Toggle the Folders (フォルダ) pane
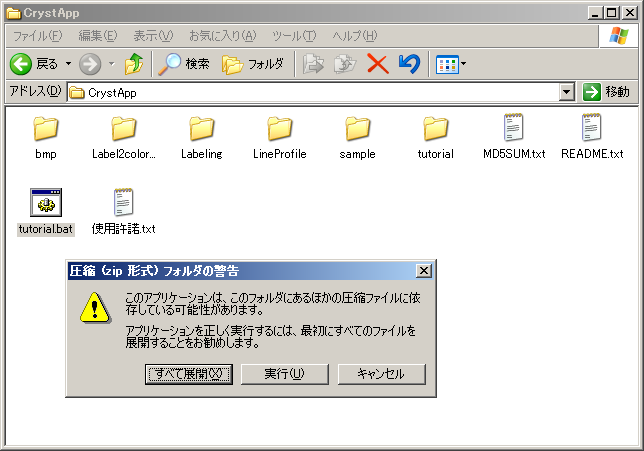Screen dimensions: 644x451 point(253,64)
